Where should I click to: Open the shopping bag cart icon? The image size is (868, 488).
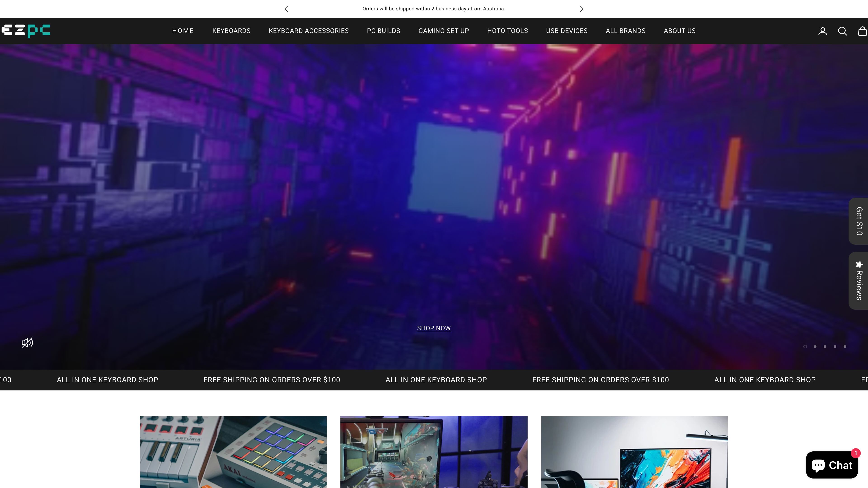[863, 31]
